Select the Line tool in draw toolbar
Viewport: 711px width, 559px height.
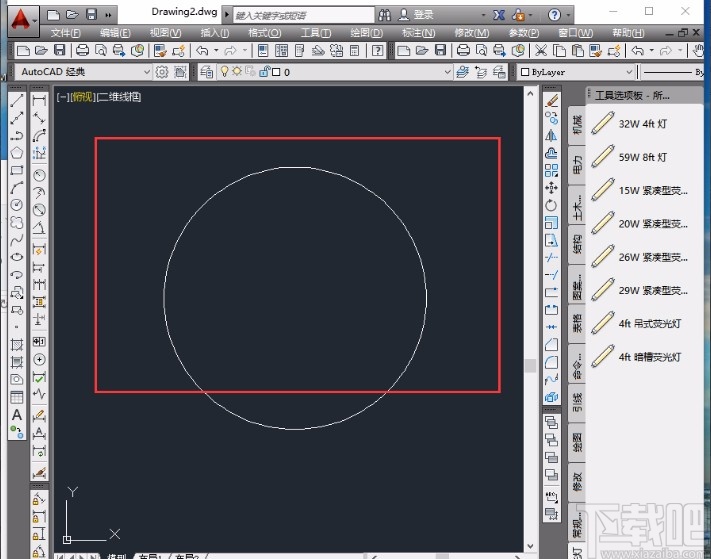tap(17, 100)
